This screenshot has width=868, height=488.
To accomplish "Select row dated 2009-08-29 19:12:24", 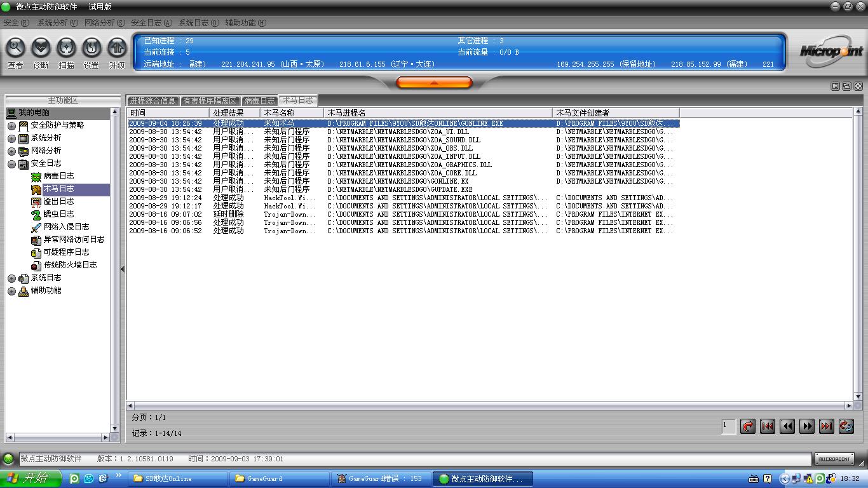I will tap(403, 198).
